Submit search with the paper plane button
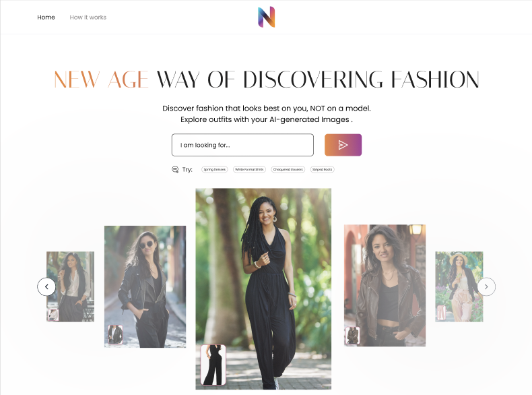 click(x=343, y=145)
